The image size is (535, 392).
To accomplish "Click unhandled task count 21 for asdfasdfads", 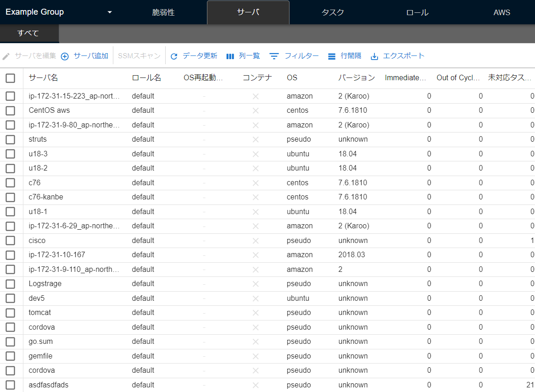I will pyautogui.click(x=530, y=385).
